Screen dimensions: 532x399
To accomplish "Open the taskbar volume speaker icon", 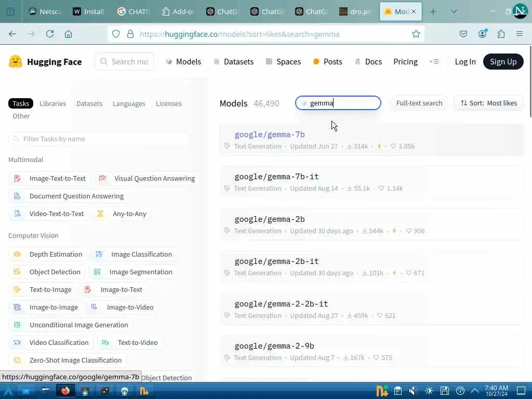I will tap(413, 391).
